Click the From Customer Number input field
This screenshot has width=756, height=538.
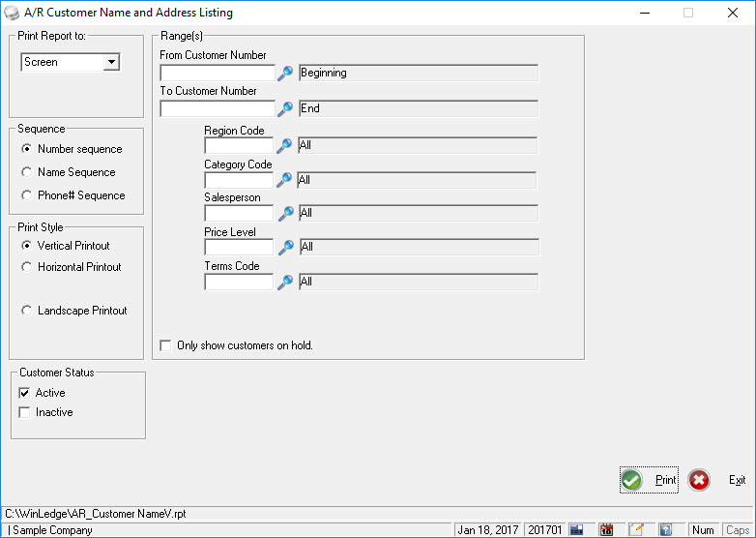(x=218, y=73)
